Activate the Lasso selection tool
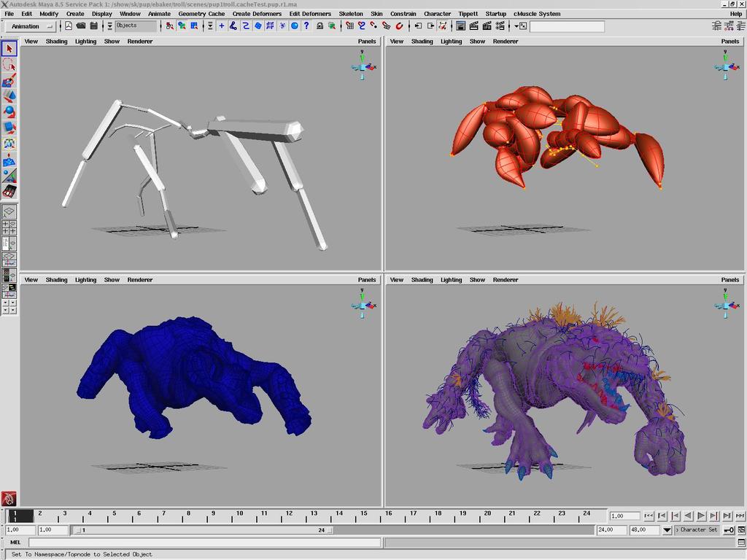The height and width of the screenshot is (560, 747). click(9, 64)
